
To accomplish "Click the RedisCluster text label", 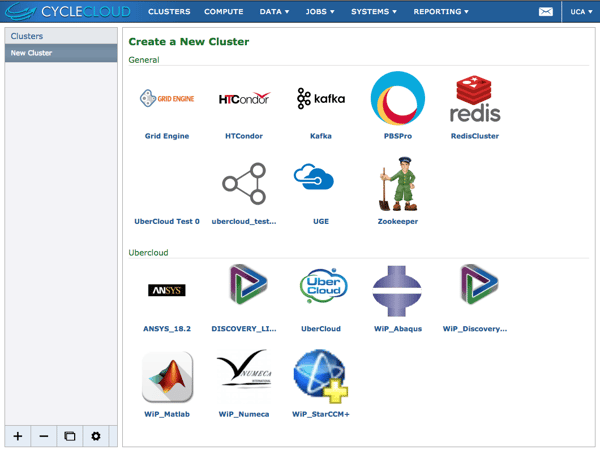I will tap(475, 136).
